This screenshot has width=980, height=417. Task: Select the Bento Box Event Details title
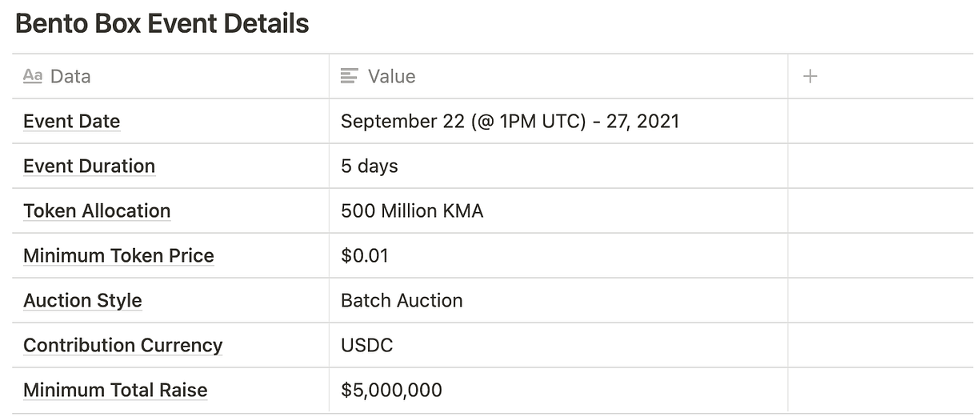pos(162,23)
